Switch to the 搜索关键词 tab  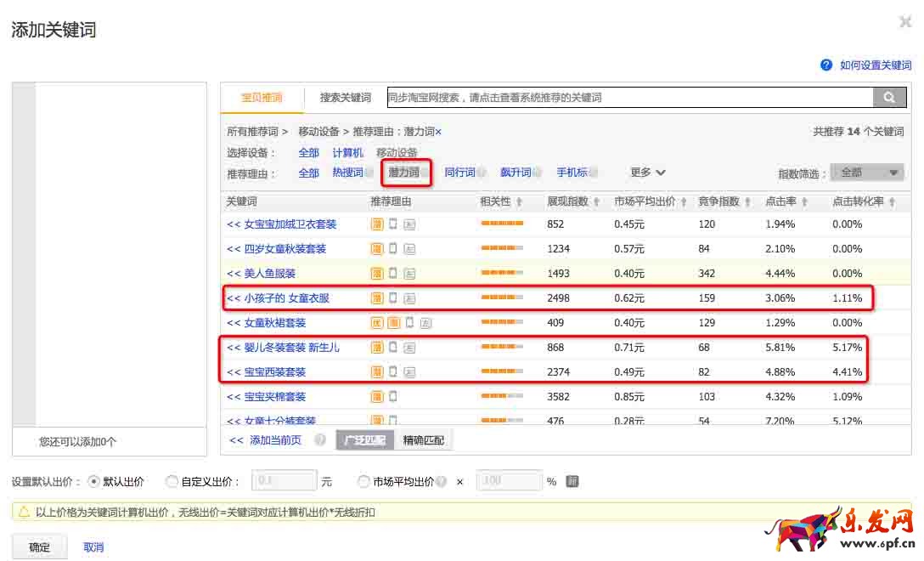(345, 98)
